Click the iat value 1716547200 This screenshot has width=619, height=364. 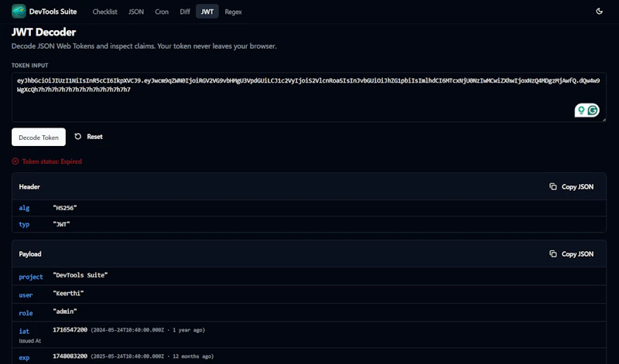(x=70, y=330)
